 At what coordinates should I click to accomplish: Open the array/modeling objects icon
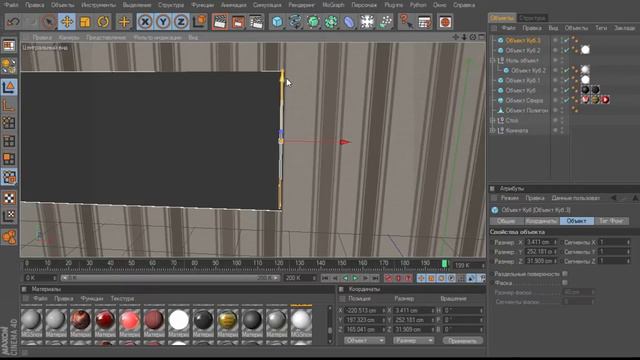pos(331,22)
